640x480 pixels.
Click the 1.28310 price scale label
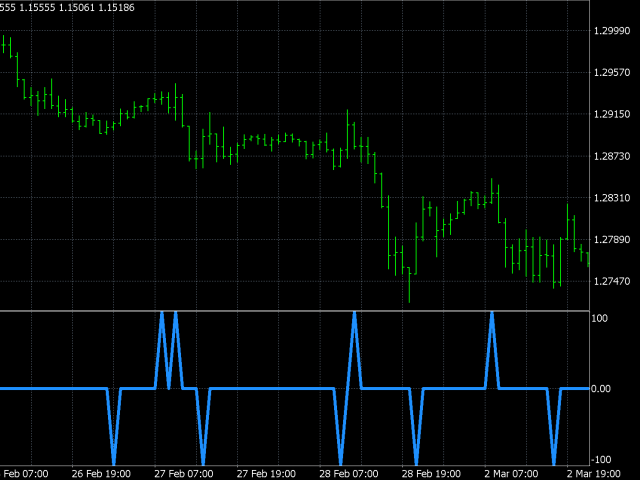click(x=612, y=198)
